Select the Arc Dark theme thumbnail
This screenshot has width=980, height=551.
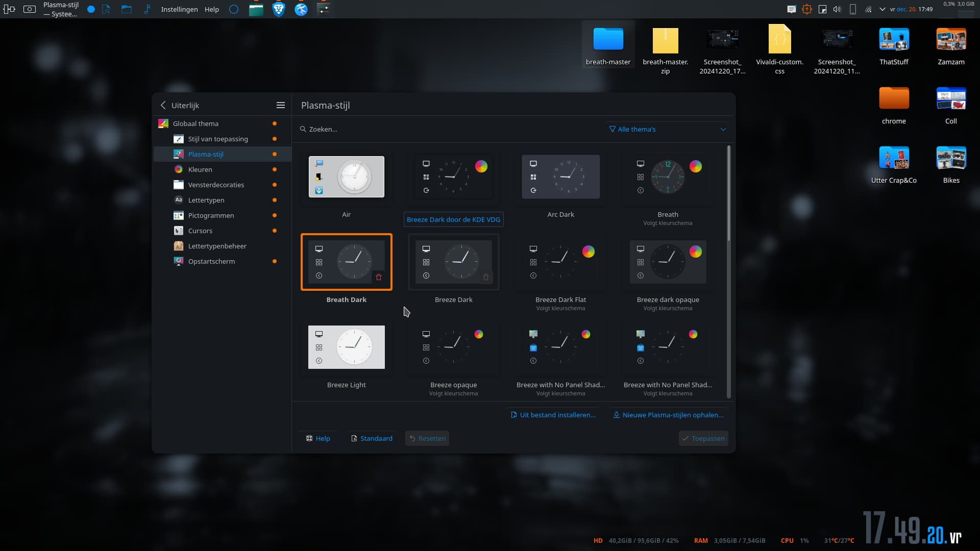pos(561,177)
